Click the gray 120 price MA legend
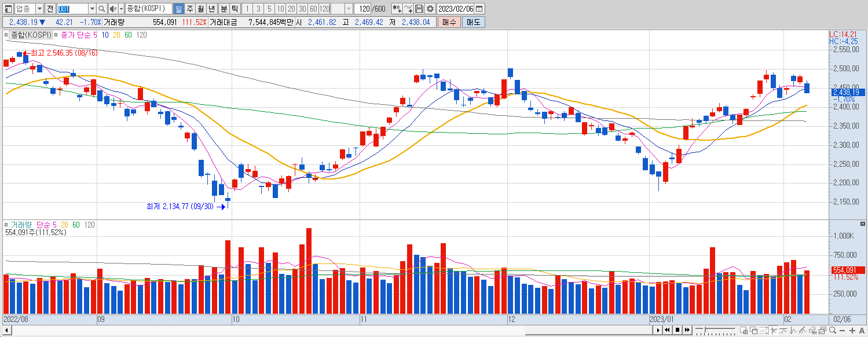 click(x=141, y=35)
